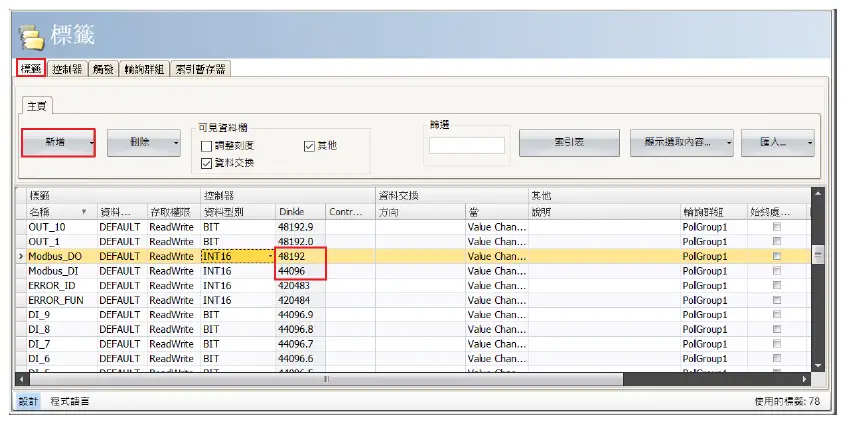843x427 pixels.
Task: Enable the 調整刻度 checkbox
Action: pos(206,146)
